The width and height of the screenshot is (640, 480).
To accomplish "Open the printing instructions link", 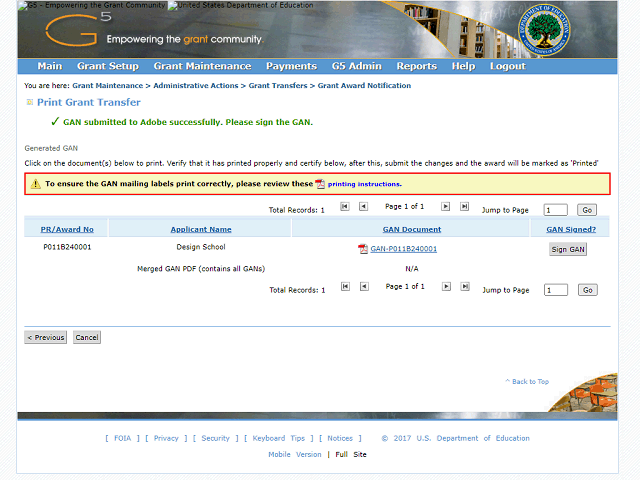I will click(364, 184).
